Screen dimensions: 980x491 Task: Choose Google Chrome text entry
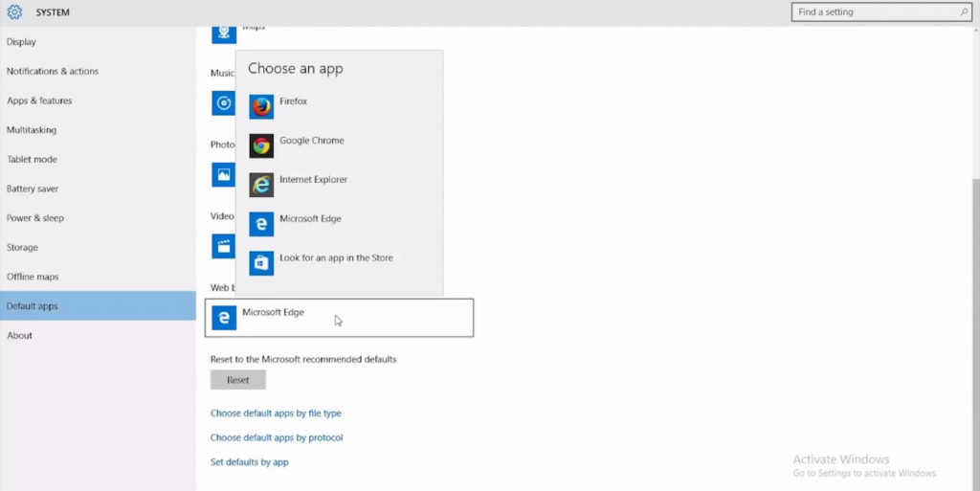tap(312, 141)
